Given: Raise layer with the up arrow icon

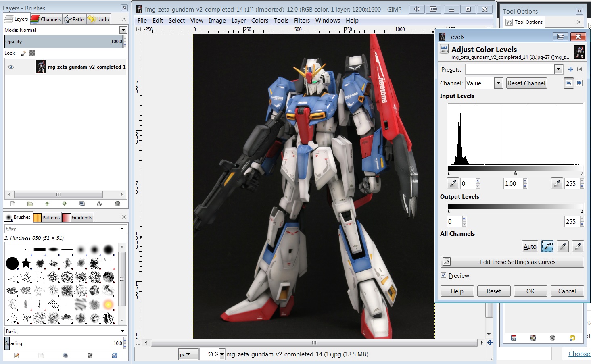Looking at the screenshot, I should coord(47,204).
